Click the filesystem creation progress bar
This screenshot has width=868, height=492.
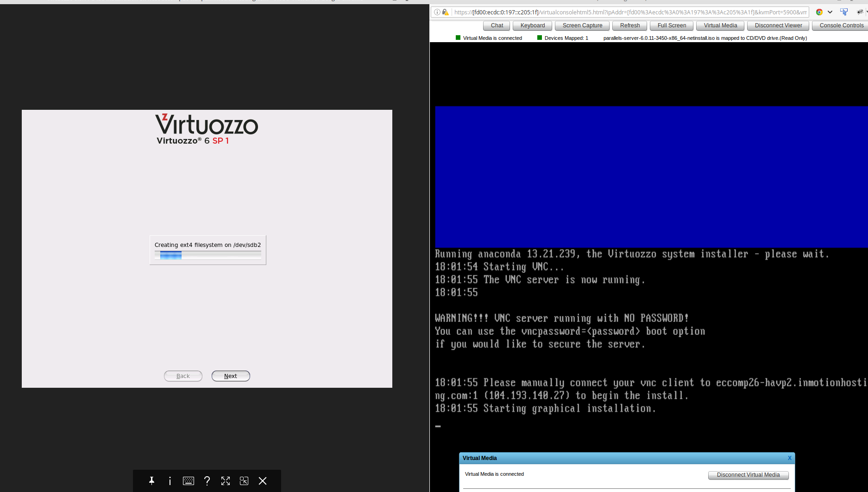click(x=208, y=255)
